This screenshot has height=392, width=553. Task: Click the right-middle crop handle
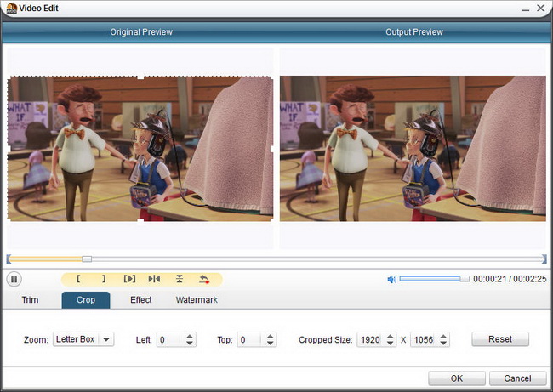click(272, 149)
